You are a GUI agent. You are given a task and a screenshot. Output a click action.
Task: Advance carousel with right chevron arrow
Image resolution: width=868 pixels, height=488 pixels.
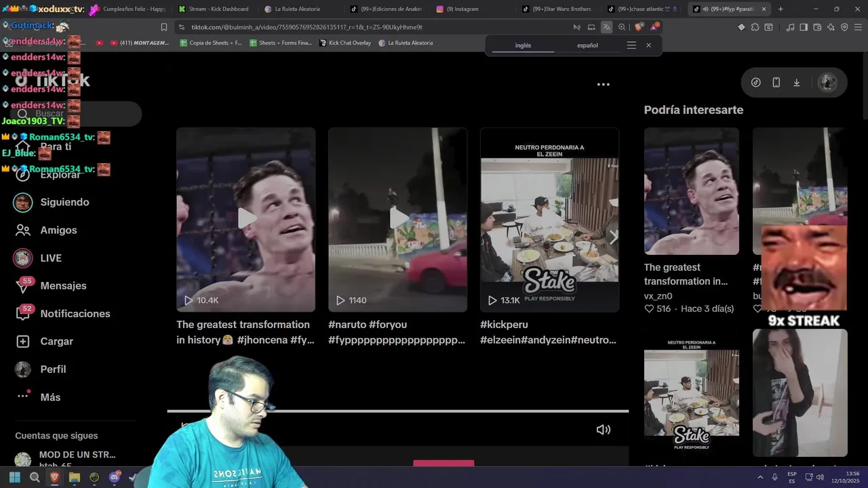click(x=614, y=237)
